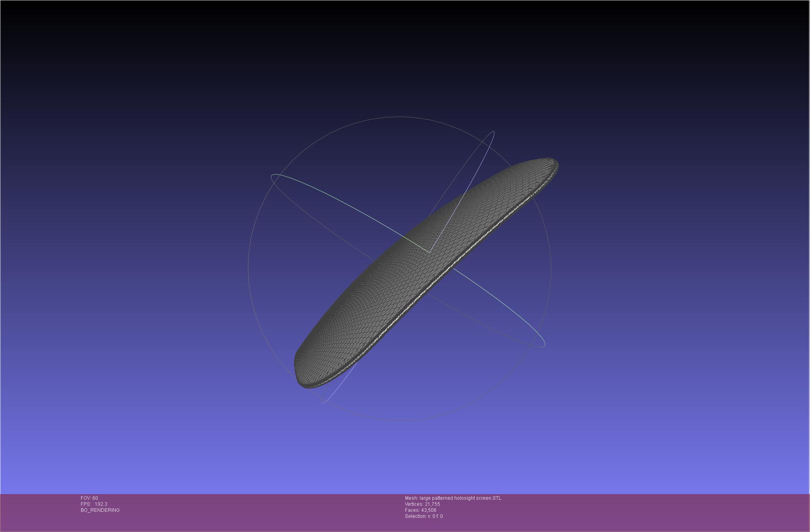Click the top end of the lavender arc
Viewport: 810px width, 532px height.
(x=493, y=132)
